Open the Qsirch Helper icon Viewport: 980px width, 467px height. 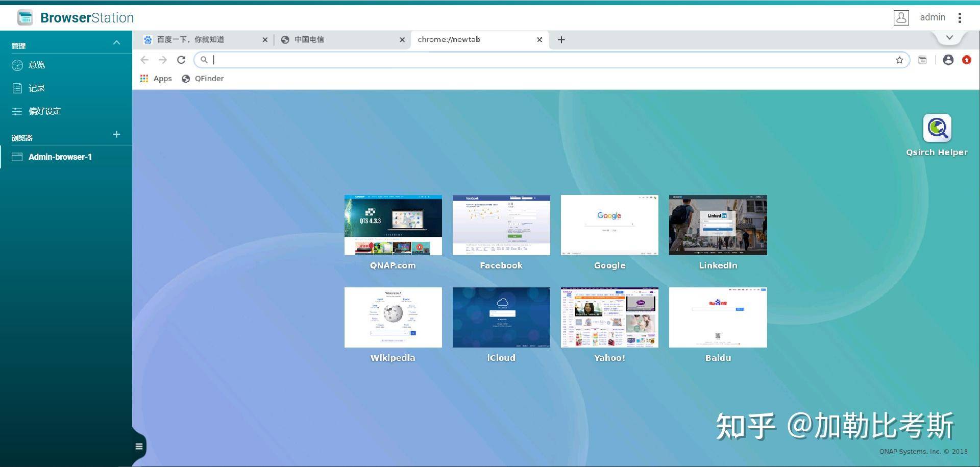coord(937,128)
